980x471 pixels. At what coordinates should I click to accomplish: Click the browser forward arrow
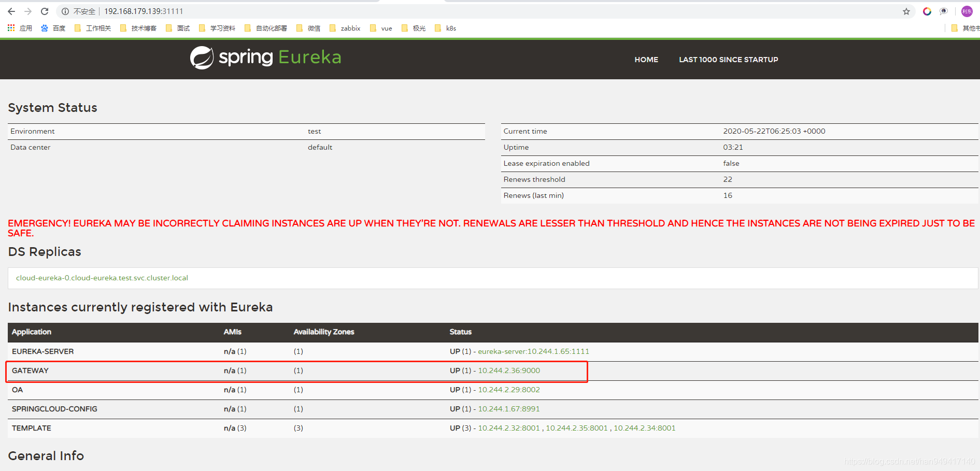[28, 11]
